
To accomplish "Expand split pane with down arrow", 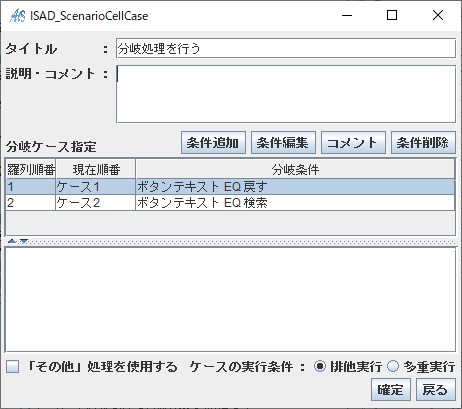I will 24,241.
